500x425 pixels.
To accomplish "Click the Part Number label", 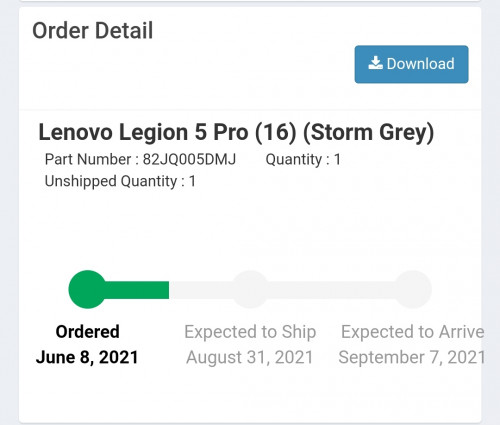I will coord(88,159).
